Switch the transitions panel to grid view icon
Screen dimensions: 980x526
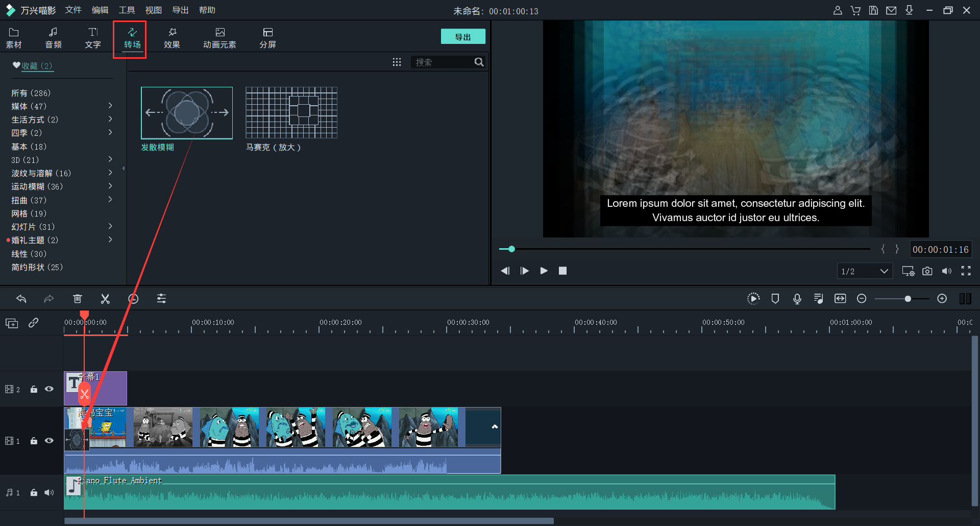[397, 62]
